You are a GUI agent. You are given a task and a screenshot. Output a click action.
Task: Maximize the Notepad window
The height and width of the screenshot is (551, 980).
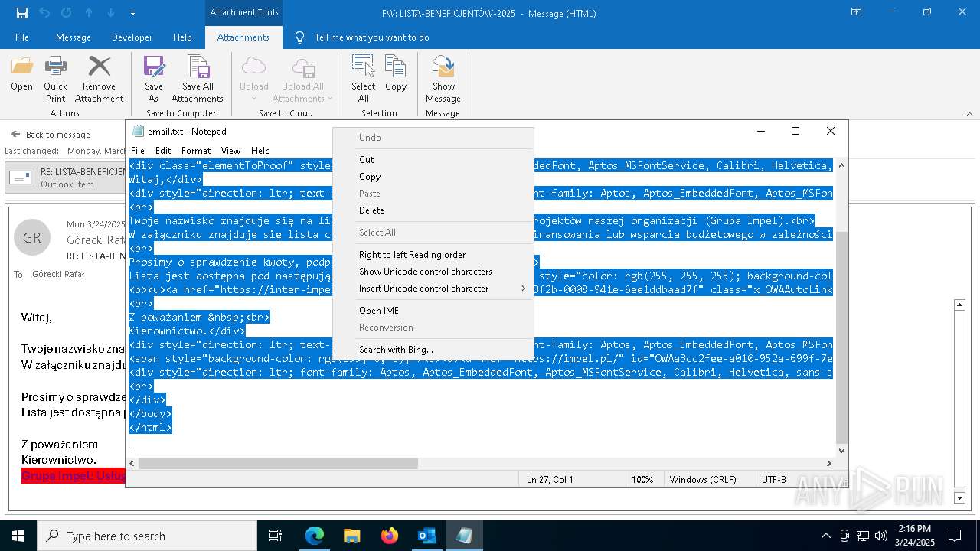tap(795, 131)
